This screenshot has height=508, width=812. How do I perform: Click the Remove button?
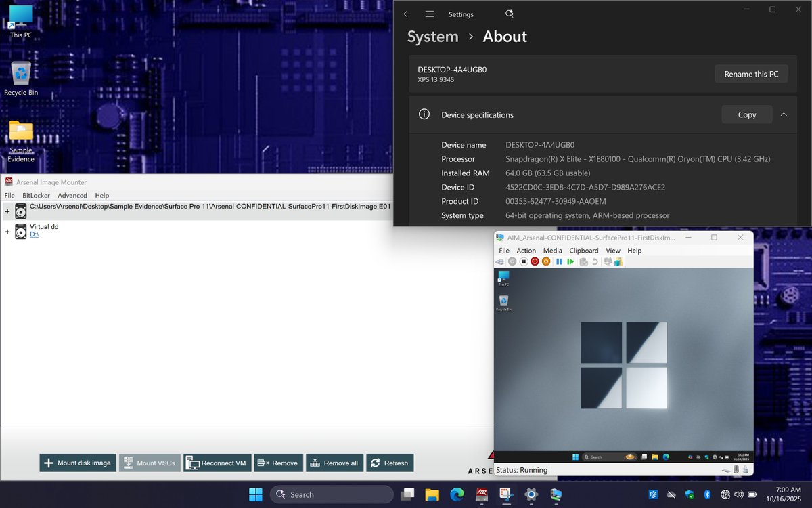pos(278,463)
